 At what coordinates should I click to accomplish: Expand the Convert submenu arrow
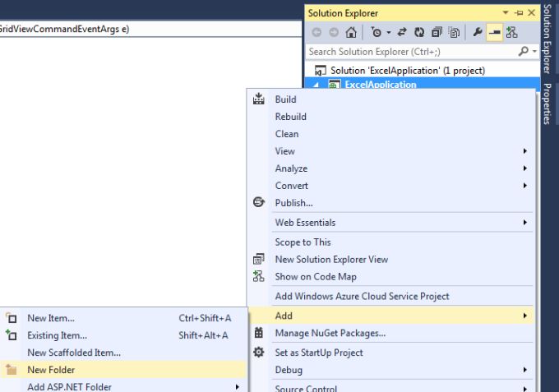click(x=524, y=185)
